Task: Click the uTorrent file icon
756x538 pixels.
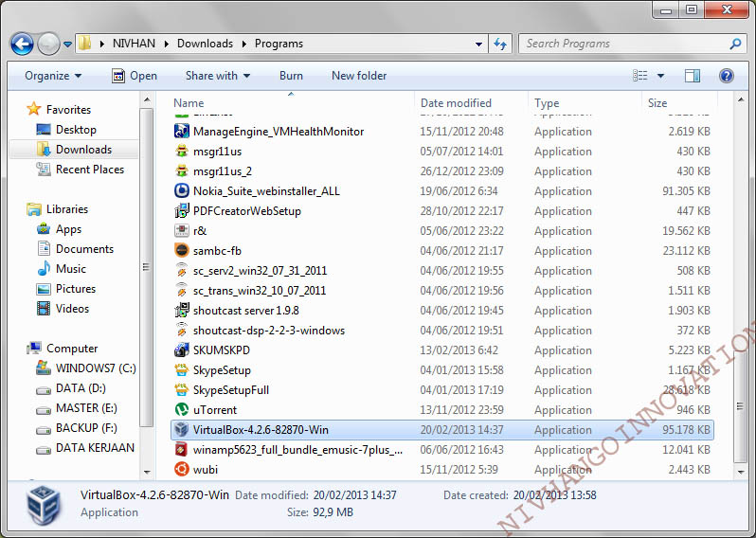Action: (x=181, y=410)
